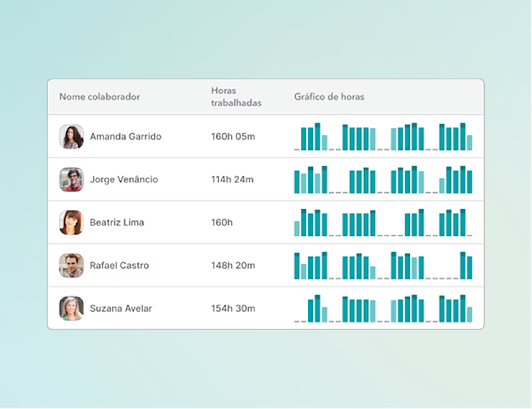Click the 160h 05m hours value

[x=233, y=137]
